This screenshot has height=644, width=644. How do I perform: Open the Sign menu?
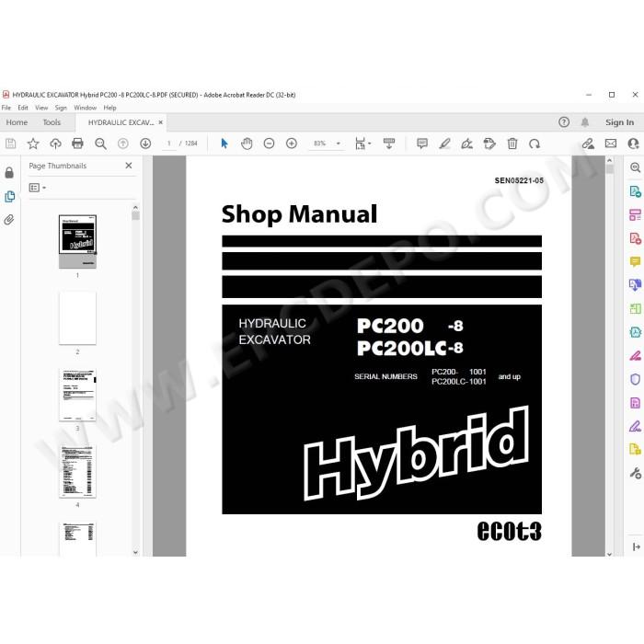pos(61,108)
